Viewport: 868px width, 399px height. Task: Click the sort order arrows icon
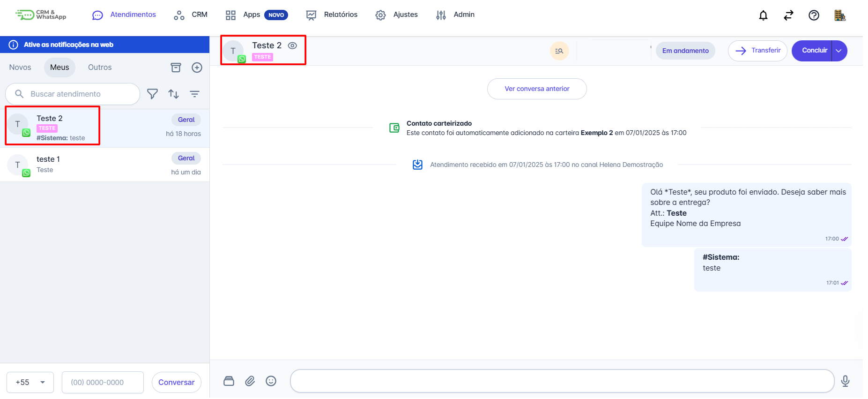click(173, 94)
